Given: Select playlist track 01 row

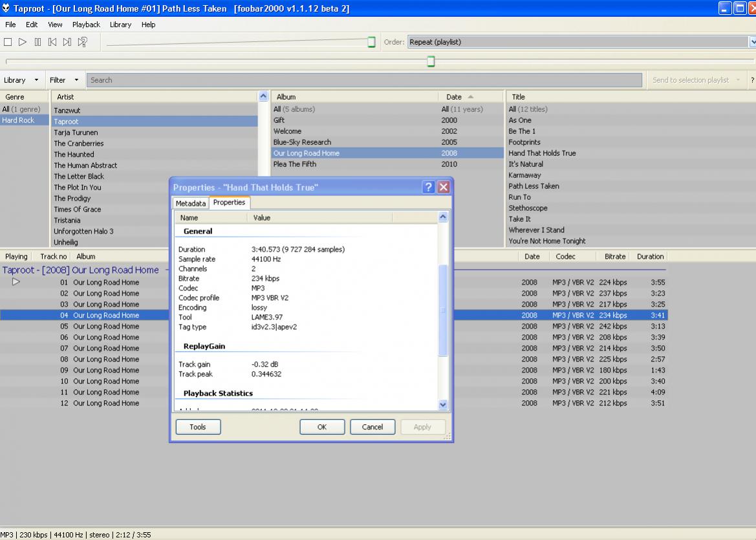Looking at the screenshot, I should pos(334,283).
